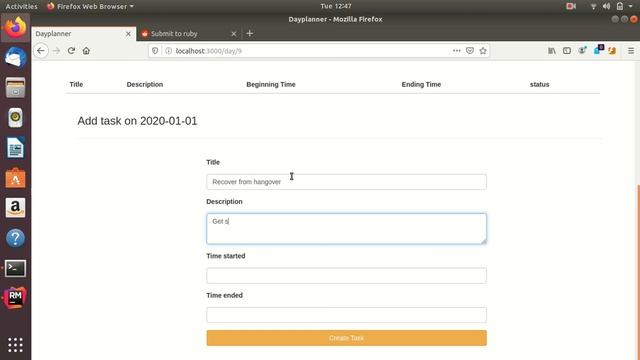Bookmark this page with the star
Viewport: 640px width, 360px height.
tap(483, 51)
